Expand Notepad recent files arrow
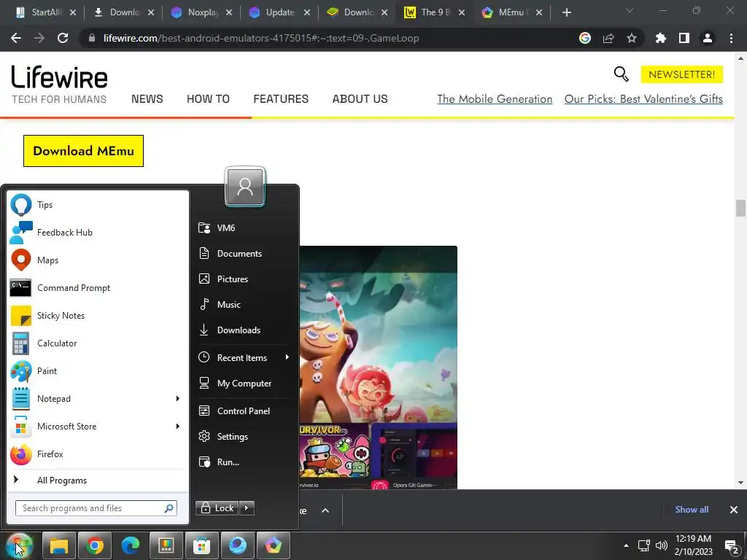Viewport: 747px width, 560px height. tap(178, 399)
